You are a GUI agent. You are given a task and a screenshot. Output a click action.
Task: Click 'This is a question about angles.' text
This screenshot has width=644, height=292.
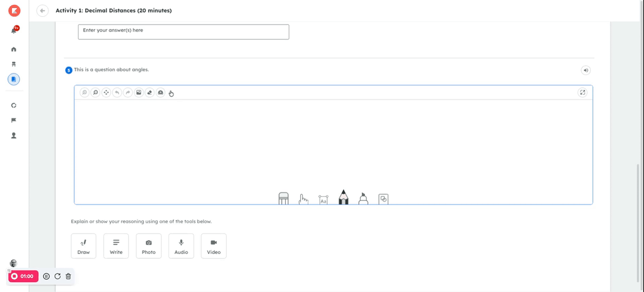[x=111, y=70]
